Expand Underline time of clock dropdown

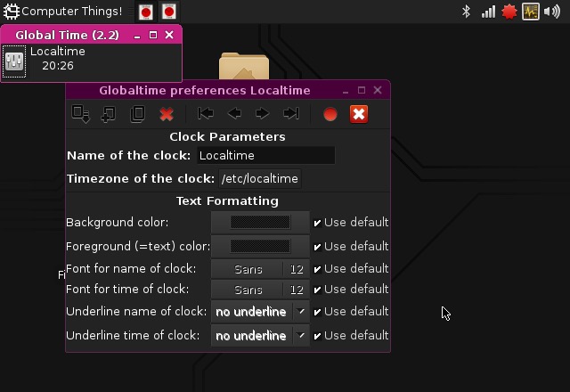click(259, 336)
